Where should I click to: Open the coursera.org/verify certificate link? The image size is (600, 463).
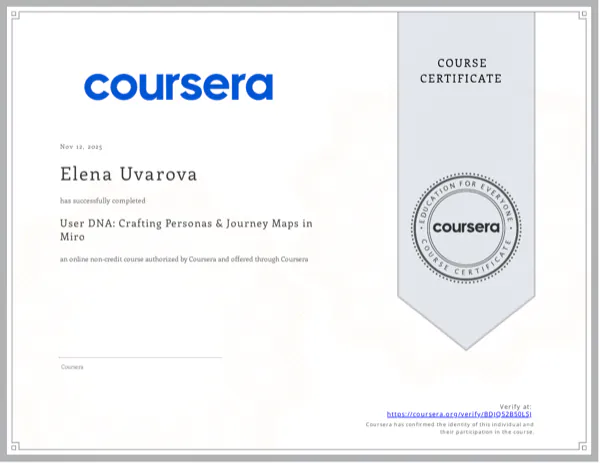(459, 414)
